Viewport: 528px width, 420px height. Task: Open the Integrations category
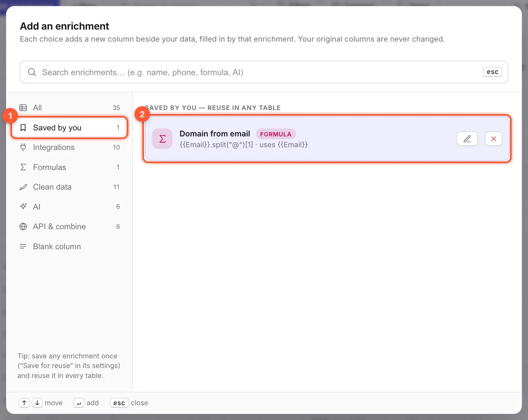click(x=70, y=147)
